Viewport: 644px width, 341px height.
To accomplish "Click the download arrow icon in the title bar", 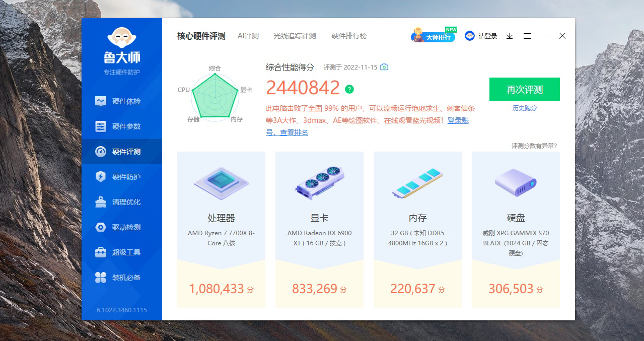I will click(x=509, y=36).
